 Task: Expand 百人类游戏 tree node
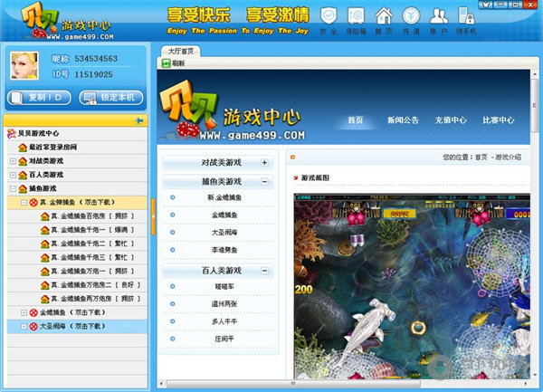click(14, 175)
